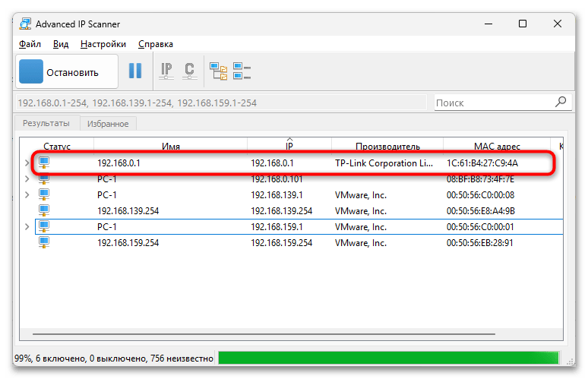Click the expand all tree icon
This screenshot has height=379, width=588.
(x=218, y=71)
